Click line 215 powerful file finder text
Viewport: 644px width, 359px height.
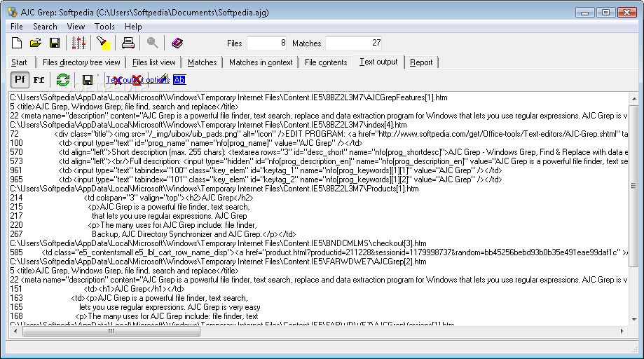coord(130,207)
